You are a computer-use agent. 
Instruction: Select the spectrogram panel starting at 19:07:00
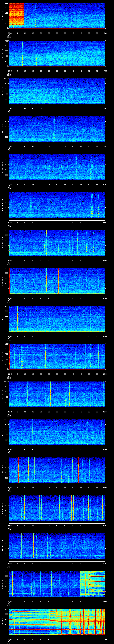(x=57, y=91)
